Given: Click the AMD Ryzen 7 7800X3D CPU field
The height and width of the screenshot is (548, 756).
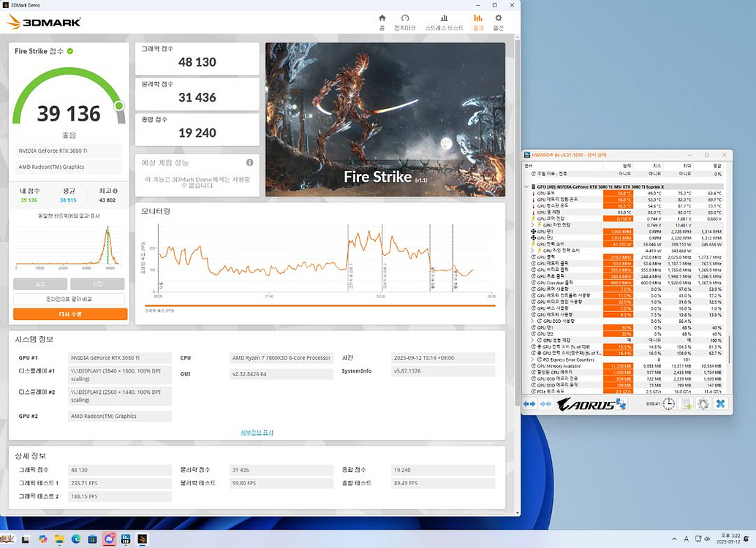Looking at the screenshot, I should (x=281, y=358).
